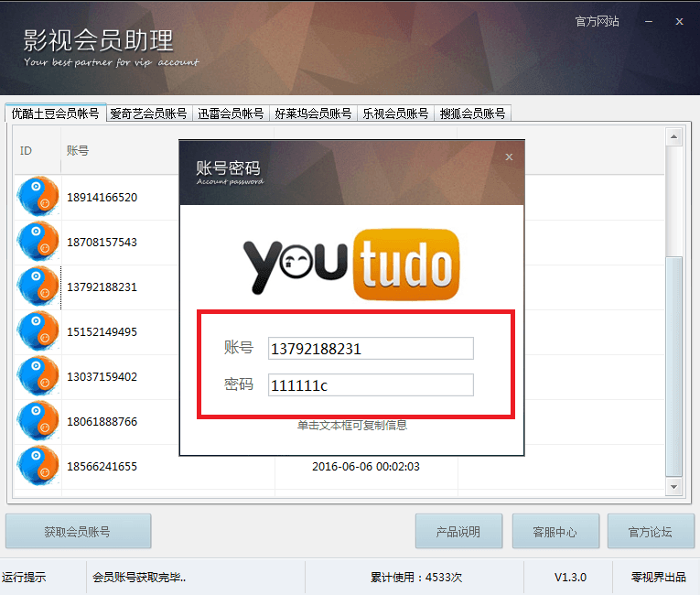The height and width of the screenshot is (595, 700).
Task: Go to 好莱坞会员账号 tab
Action: [313, 114]
